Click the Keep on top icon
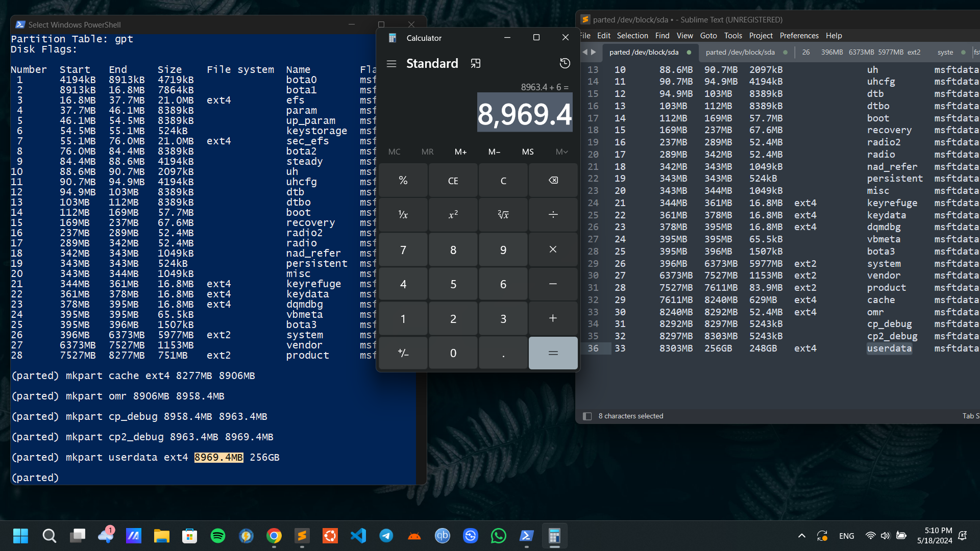Screen dimensions: 980x551 coord(476,64)
